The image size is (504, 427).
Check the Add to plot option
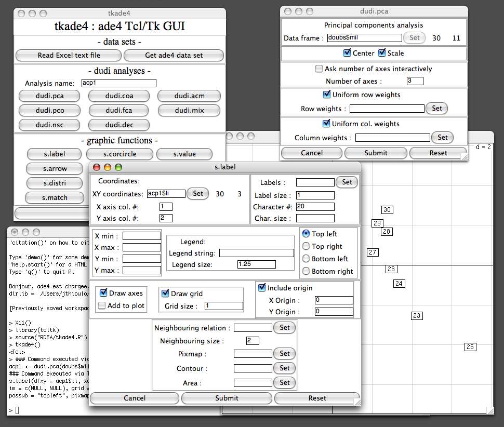(x=102, y=305)
